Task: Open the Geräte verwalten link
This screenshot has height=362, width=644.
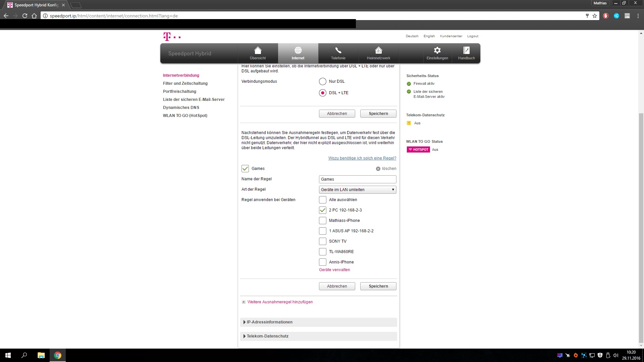Action: [x=334, y=270]
